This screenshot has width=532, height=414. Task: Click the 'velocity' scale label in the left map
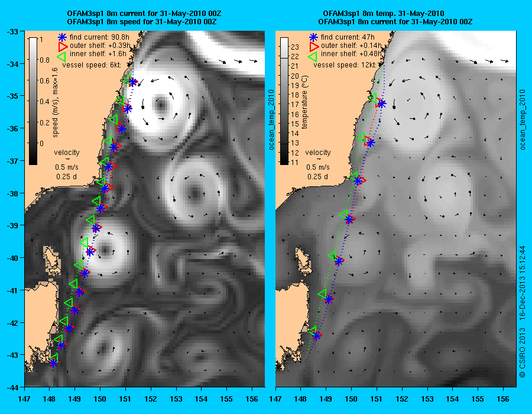pyautogui.click(x=67, y=153)
